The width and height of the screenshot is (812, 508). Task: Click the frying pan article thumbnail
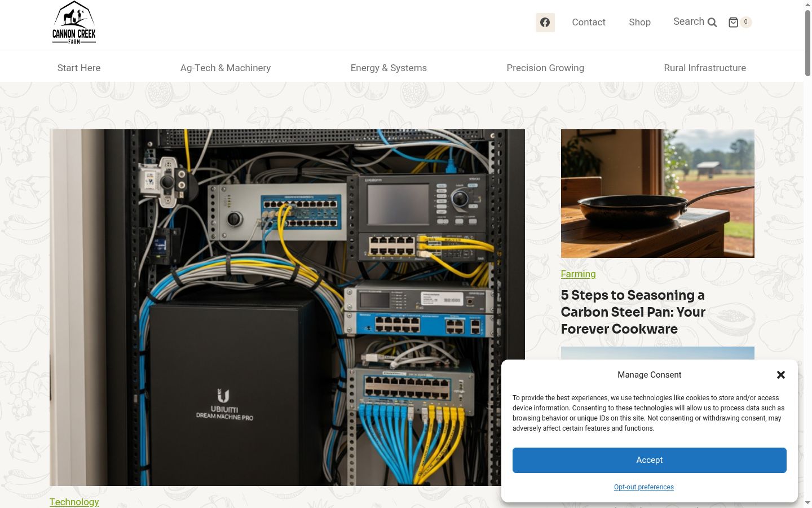(x=657, y=194)
